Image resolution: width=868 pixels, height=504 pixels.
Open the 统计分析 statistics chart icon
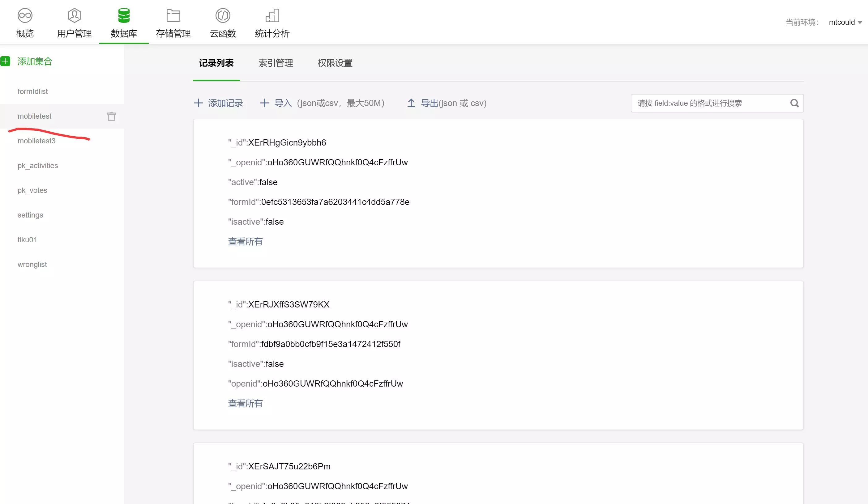tap(272, 15)
